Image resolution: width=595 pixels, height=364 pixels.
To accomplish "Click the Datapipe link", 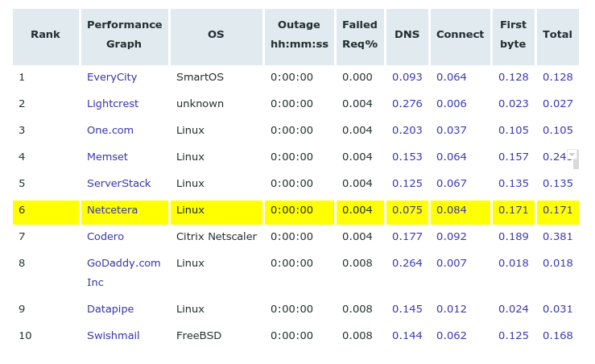I will pos(110,309).
